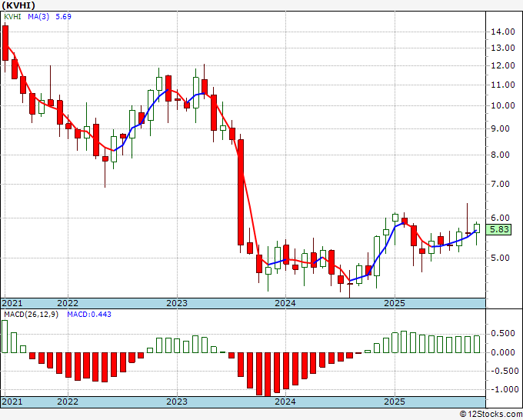This screenshot has width=523, height=420.
Task: Click the moving average value 5.69
Action: pyautogui.click(x=63, y=16)
